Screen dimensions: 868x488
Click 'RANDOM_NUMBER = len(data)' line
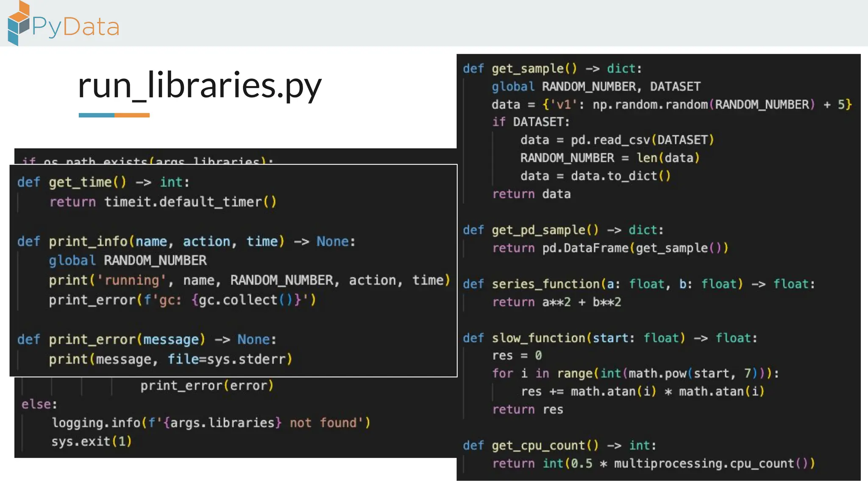coord(610,158)
